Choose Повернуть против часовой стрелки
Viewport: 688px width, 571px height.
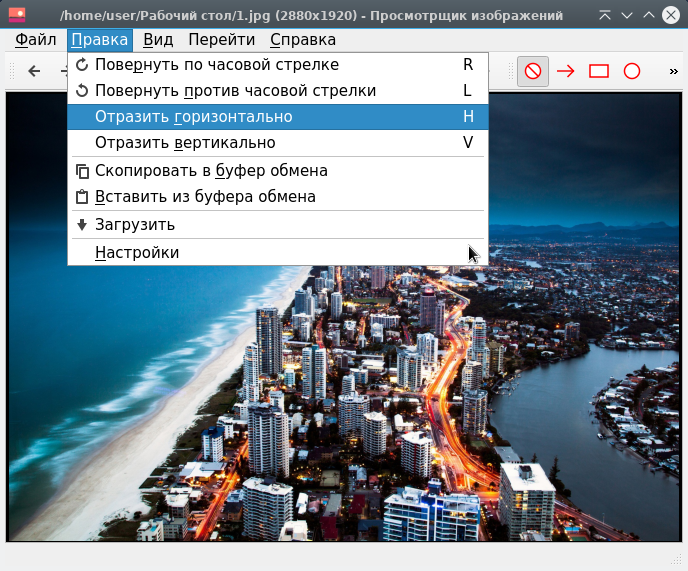coord(235,91)
